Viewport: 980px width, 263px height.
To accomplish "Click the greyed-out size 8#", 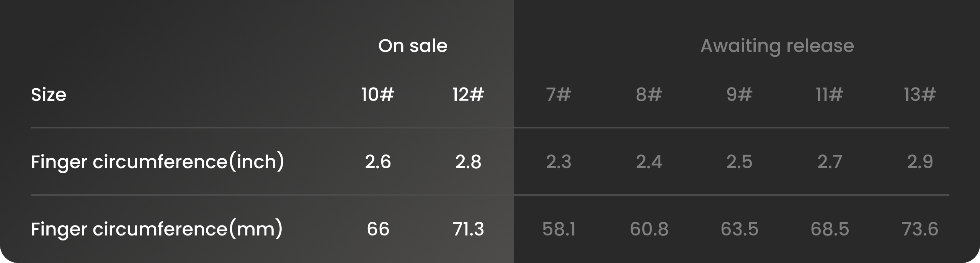I will click(649, 94).
